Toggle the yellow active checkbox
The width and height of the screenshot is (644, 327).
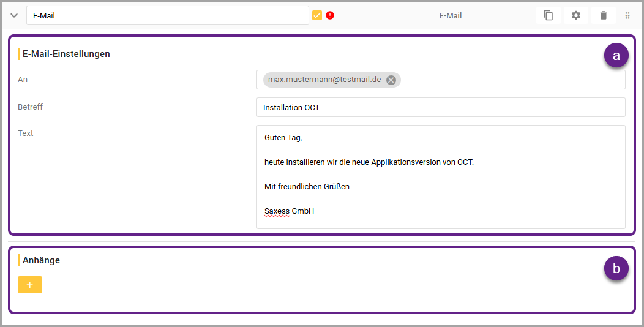[x=317, y=15]
